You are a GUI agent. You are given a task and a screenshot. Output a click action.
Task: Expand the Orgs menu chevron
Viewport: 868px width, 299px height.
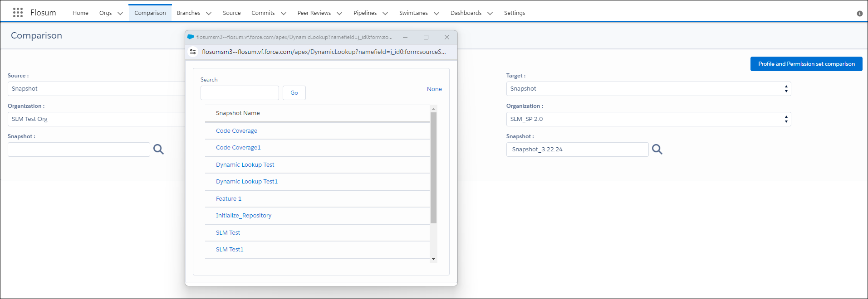[120, 13]
